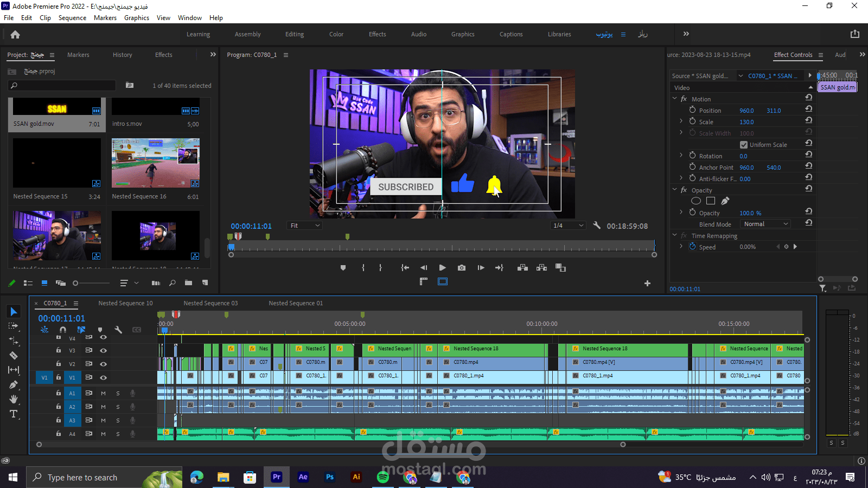The height and width of the screenshot is (488, 868).
Task: Click the Extract button
Action: point(541,267)
